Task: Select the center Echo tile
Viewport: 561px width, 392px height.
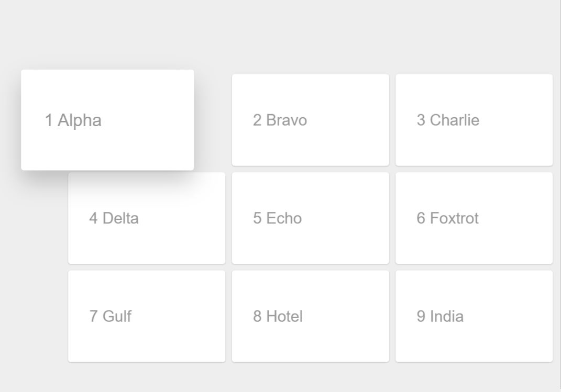Action: pyautogui.click(x=310, y=218)
